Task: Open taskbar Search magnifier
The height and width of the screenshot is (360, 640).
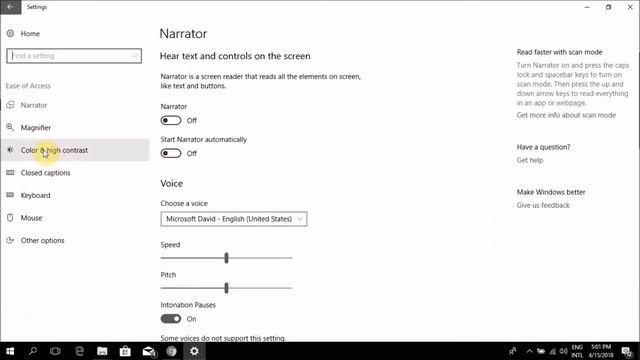Action: click(33, 351)
